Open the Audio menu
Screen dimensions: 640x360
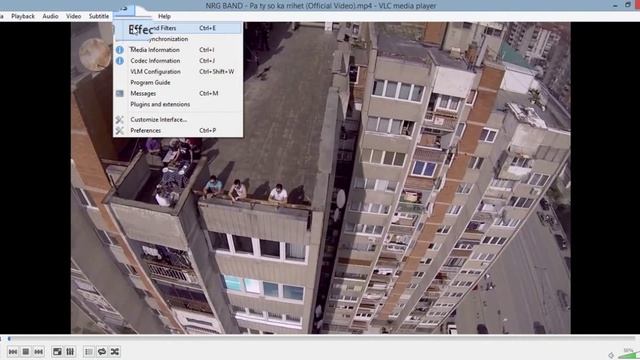[x=50, y=16]
